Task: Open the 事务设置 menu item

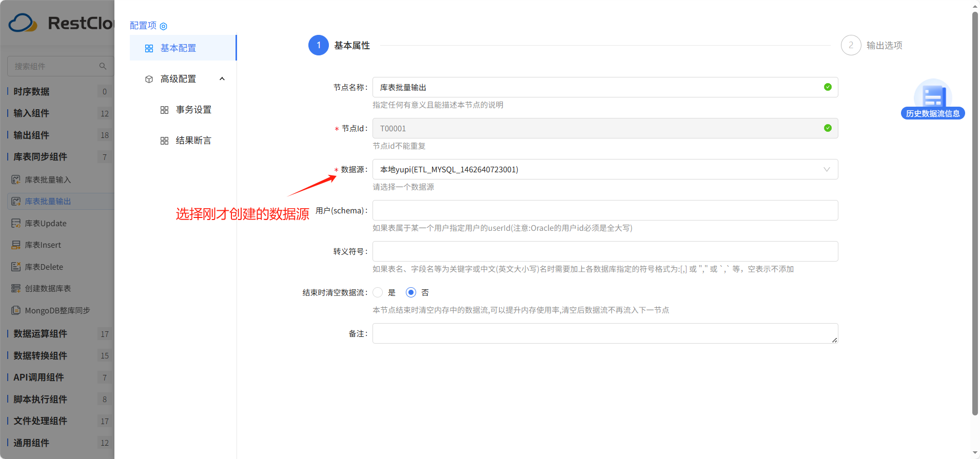Action: click(x=193, y=110)
